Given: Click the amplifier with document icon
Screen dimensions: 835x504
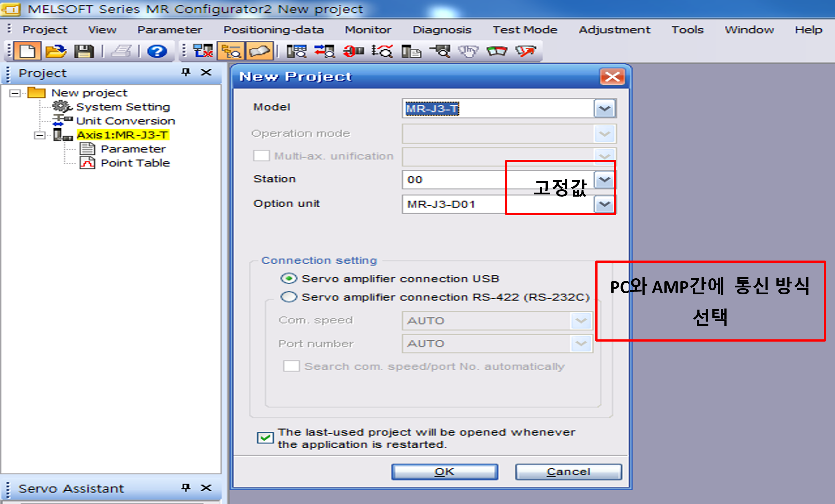Looking at the screenshot, I should pyautogui.click(x=411, y=51).
